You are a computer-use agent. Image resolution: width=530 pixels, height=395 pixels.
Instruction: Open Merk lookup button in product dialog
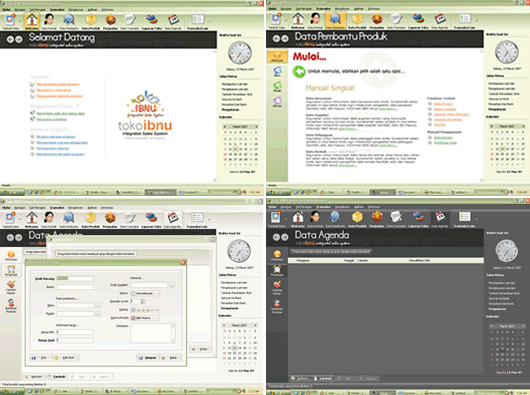[x=98, y=306]
